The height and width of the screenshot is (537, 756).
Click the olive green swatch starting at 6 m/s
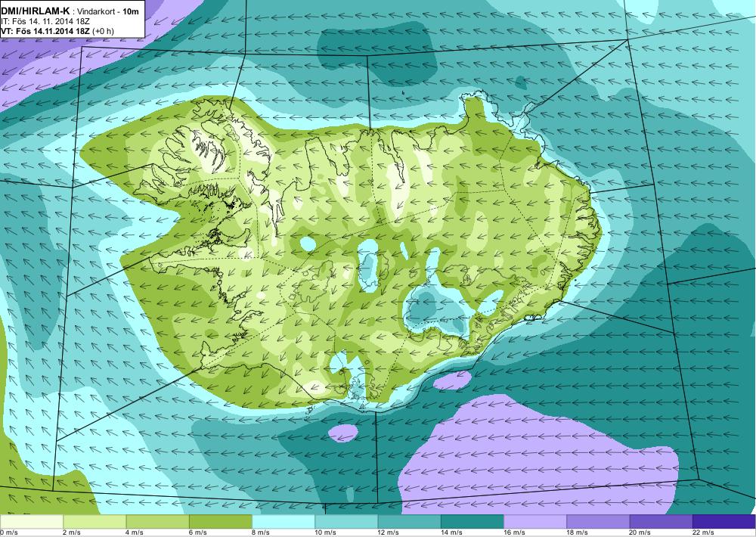point(220,521)
